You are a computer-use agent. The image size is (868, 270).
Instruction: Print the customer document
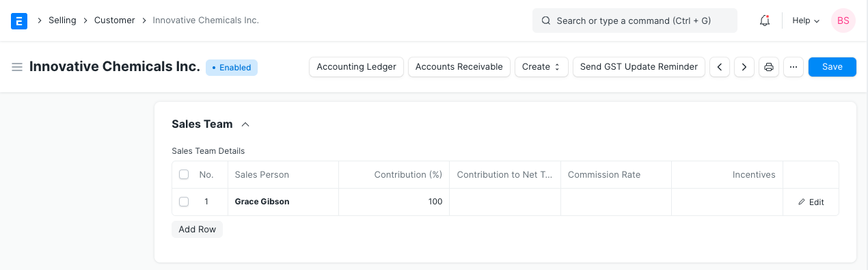point(769,67)
